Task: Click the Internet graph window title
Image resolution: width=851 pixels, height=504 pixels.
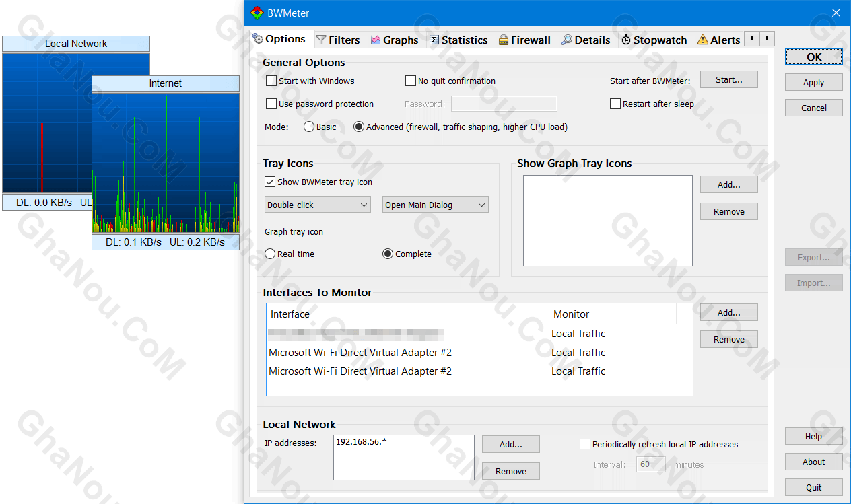Action: click(x=166, y=83)
